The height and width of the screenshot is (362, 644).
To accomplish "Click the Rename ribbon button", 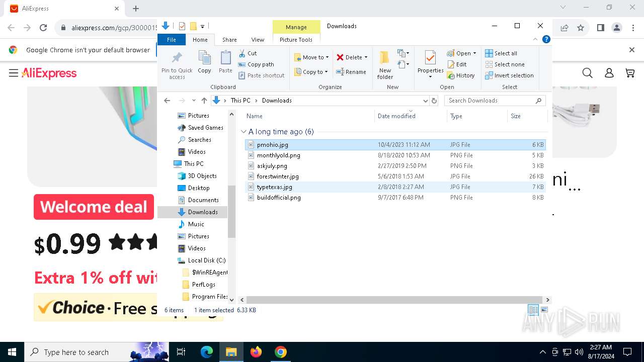I will (351, 72).
